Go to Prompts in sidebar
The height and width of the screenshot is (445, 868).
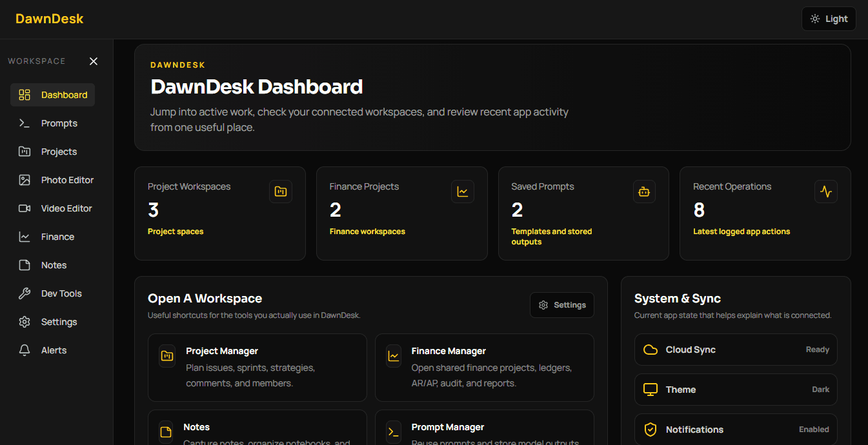click(x=52, y=123)
